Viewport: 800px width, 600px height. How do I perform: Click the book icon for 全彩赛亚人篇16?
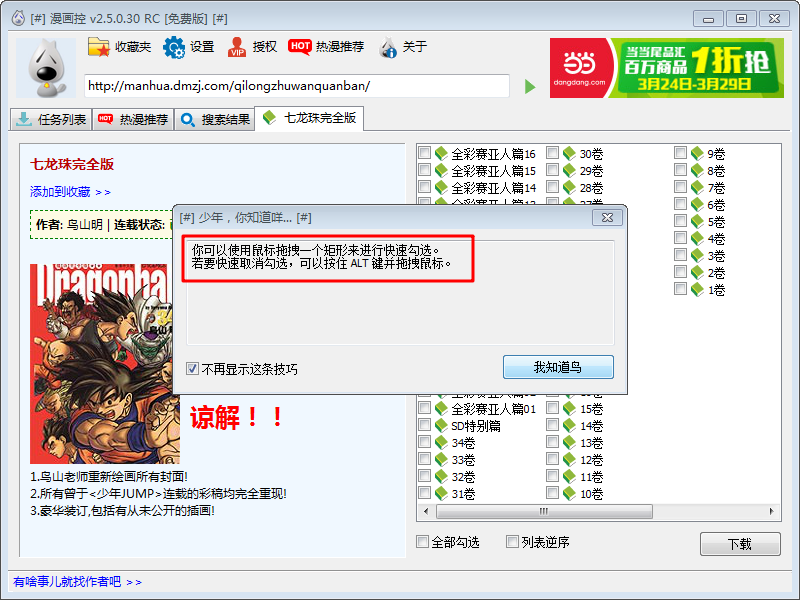[441, 154]
